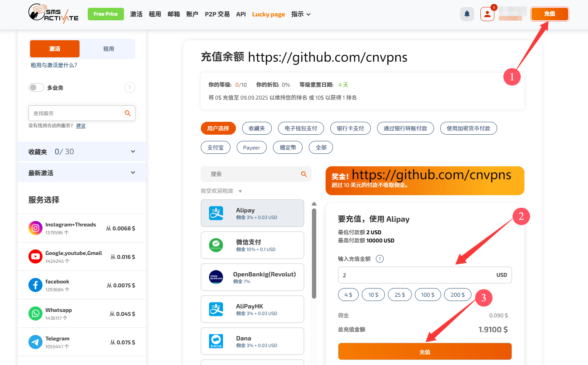Click the Telegram service icon

click(x=35, y=342)
